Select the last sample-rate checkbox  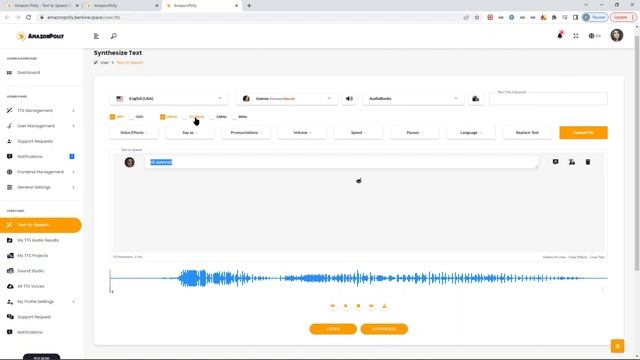point(234,117)
